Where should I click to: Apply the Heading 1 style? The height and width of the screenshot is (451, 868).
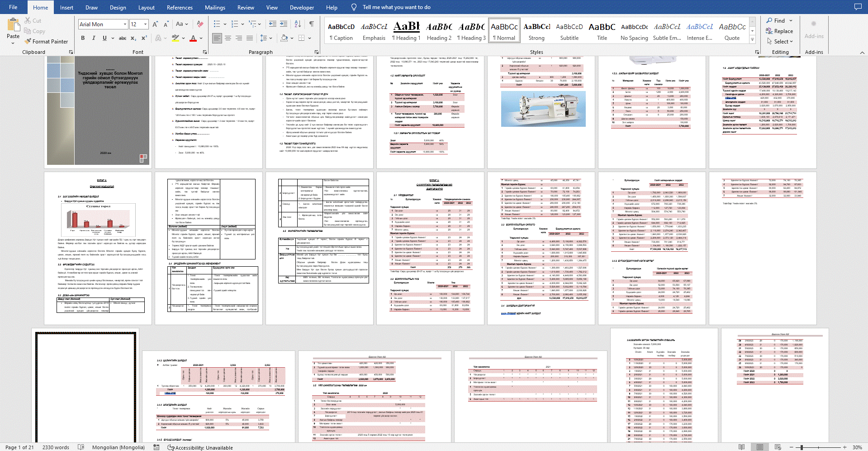(x=406, y=31)
